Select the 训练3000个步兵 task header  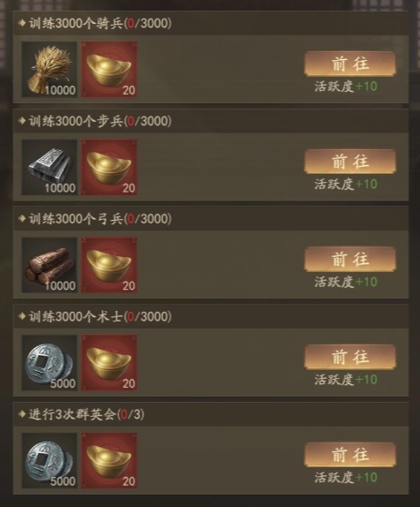[211, 121]
